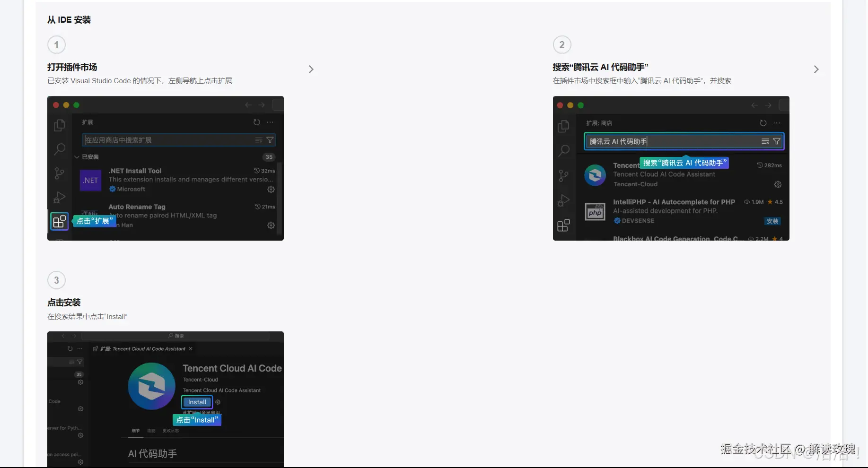Image resolution: width=868 pixels, height=468 pixels.
Task: Click the gear icon for .NET Install Tool
Action: [x=271, y=189]
